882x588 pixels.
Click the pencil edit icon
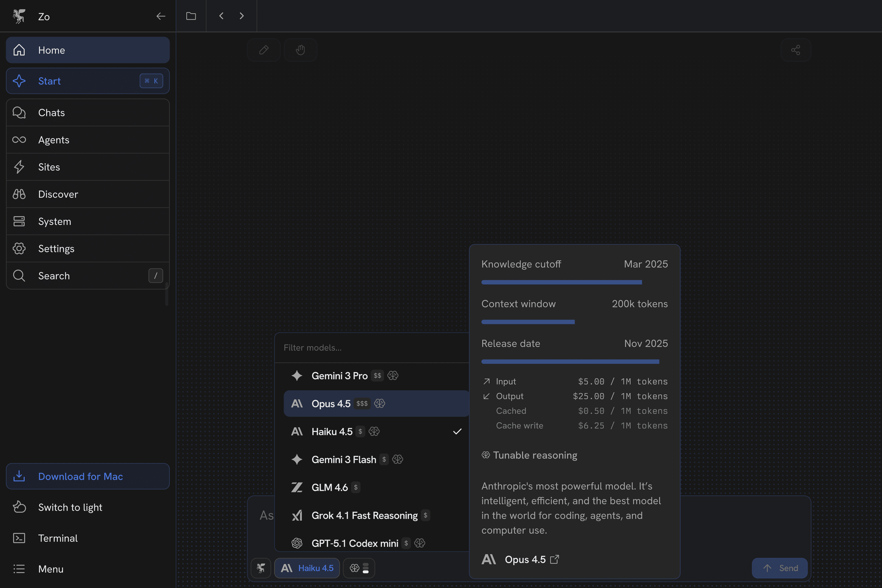[x=264, y=50]
